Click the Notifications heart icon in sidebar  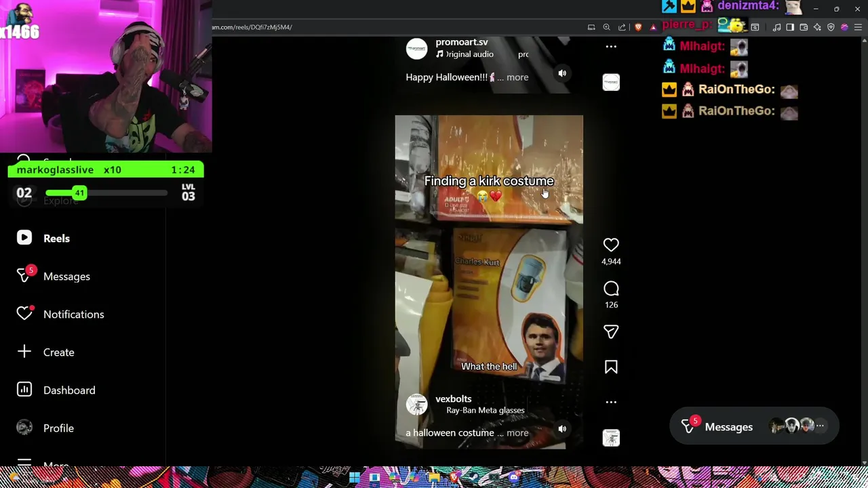click(24, 313)
